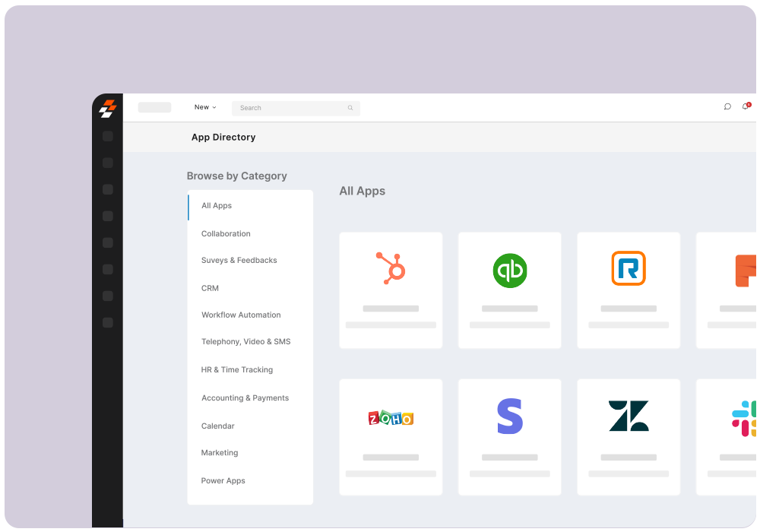Open the Power Apps category

223,480
